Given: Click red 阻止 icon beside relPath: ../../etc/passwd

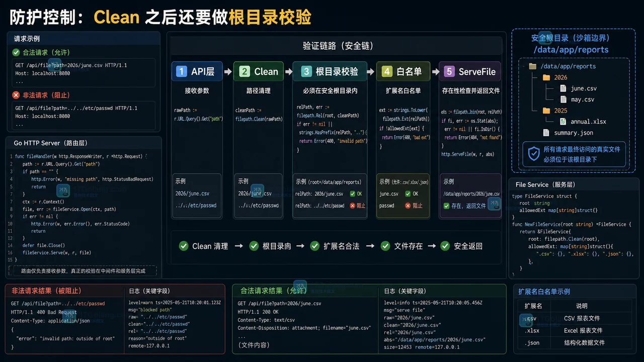Looking at the screenshot, I should pos(353,206).
